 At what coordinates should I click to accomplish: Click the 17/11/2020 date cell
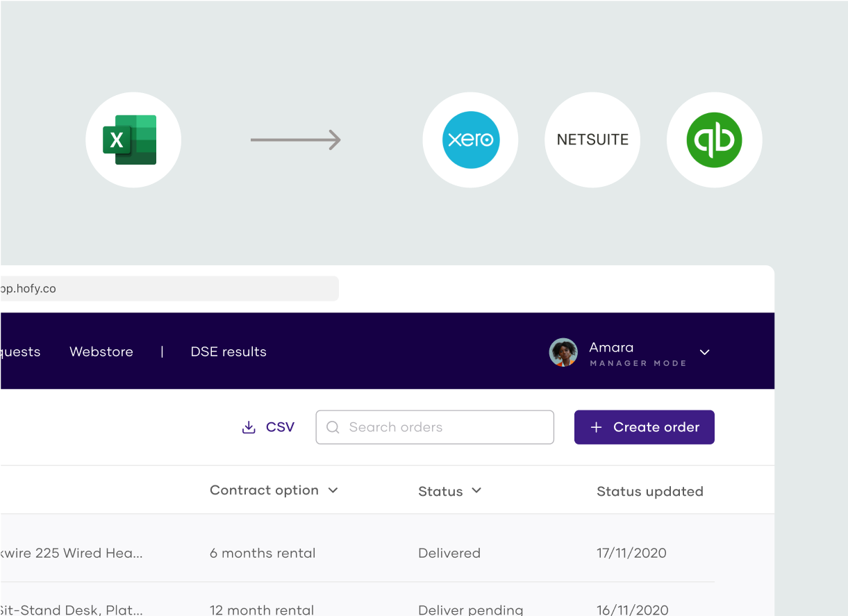(631, 553)
